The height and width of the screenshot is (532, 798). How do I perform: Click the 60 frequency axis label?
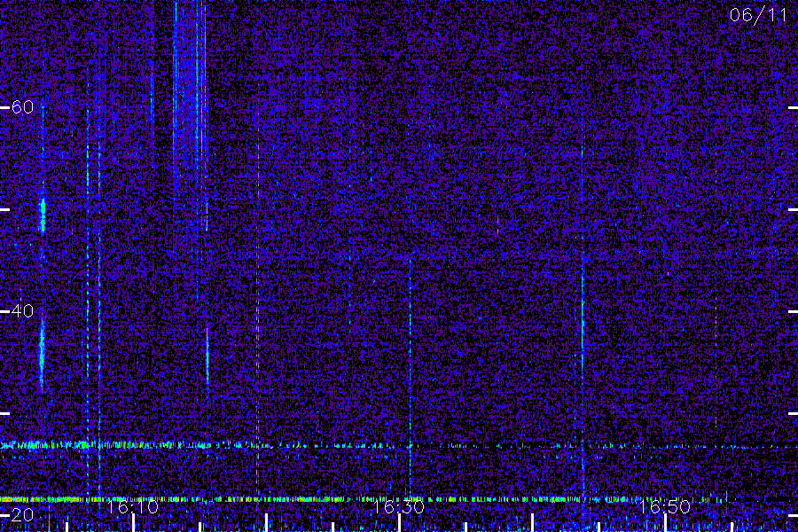22,107
